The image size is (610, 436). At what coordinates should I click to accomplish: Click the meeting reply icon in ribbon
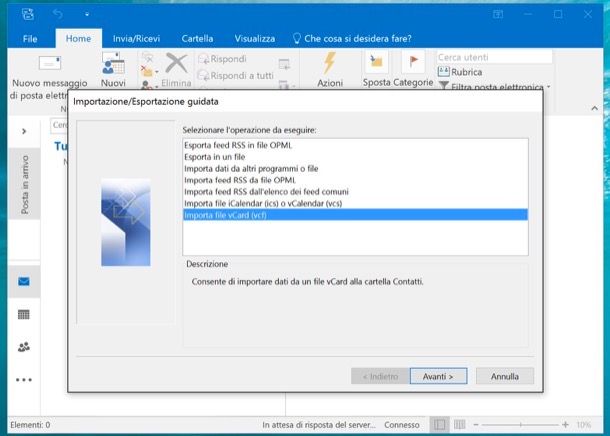click(284, 65)
